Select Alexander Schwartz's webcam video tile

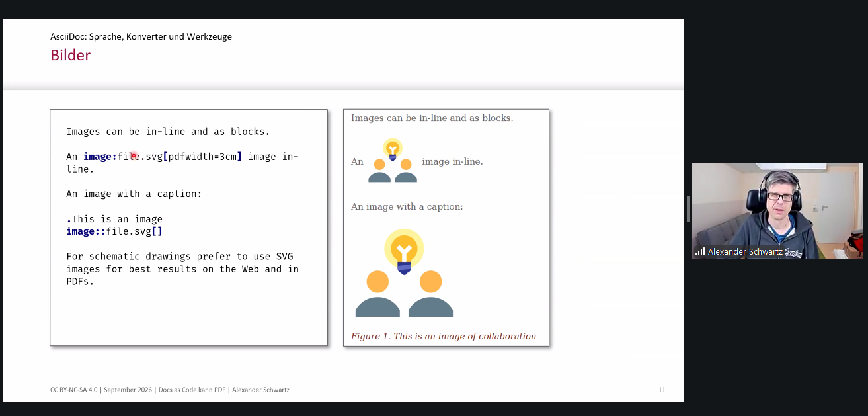point(777,210)
